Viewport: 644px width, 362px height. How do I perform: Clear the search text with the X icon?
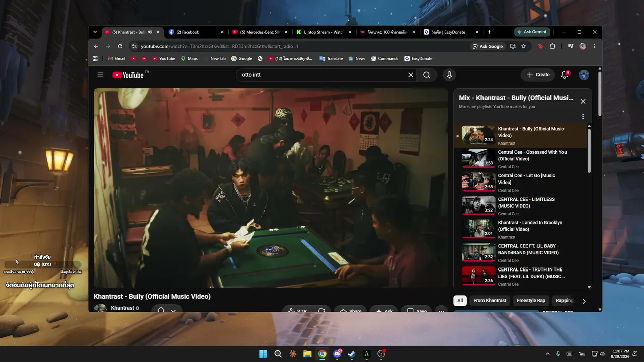click(411, 75)
